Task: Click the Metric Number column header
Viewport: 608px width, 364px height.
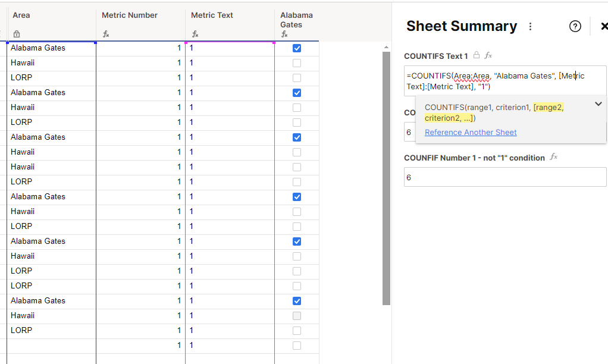Action: pyautogui.click(x=141, y=24)
